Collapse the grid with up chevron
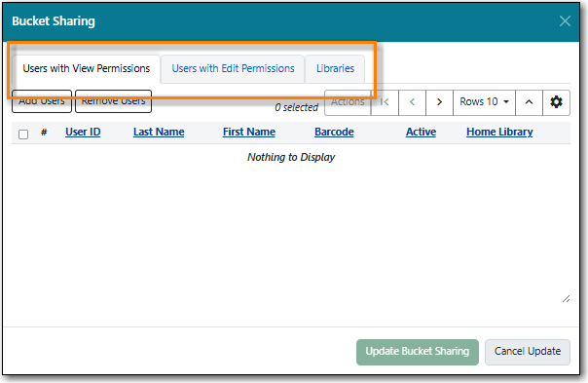This screenshot has height=383, width=588. coord(530,102)
